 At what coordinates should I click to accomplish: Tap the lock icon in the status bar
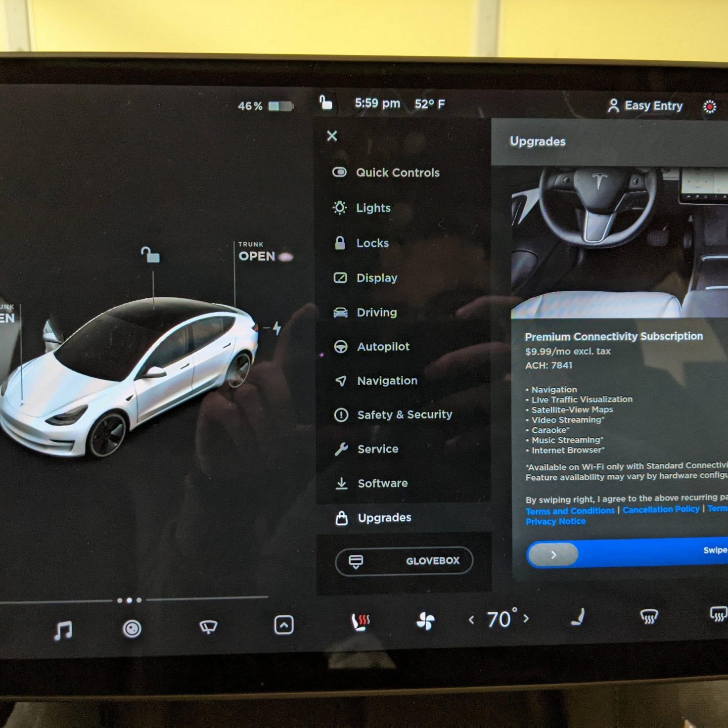pos(325,102)
